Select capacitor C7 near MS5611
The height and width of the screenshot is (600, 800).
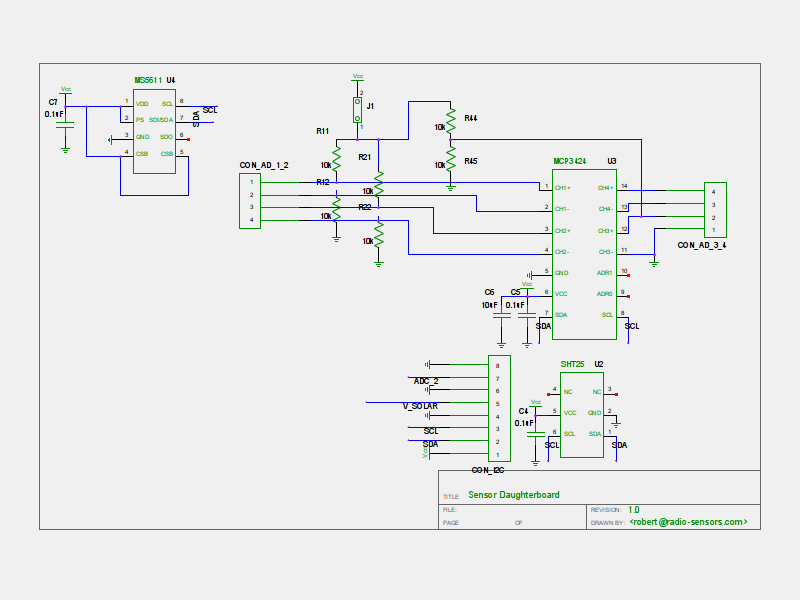(66, 122)
